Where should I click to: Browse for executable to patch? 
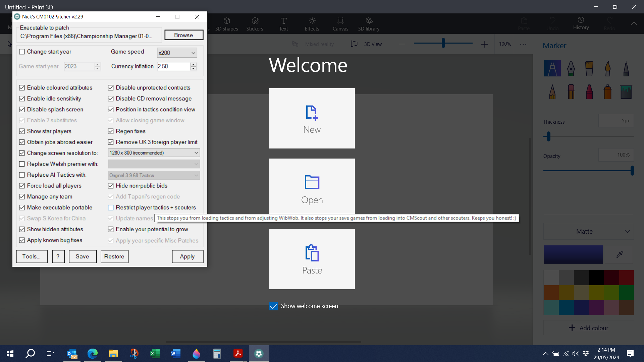coord(183,35)
